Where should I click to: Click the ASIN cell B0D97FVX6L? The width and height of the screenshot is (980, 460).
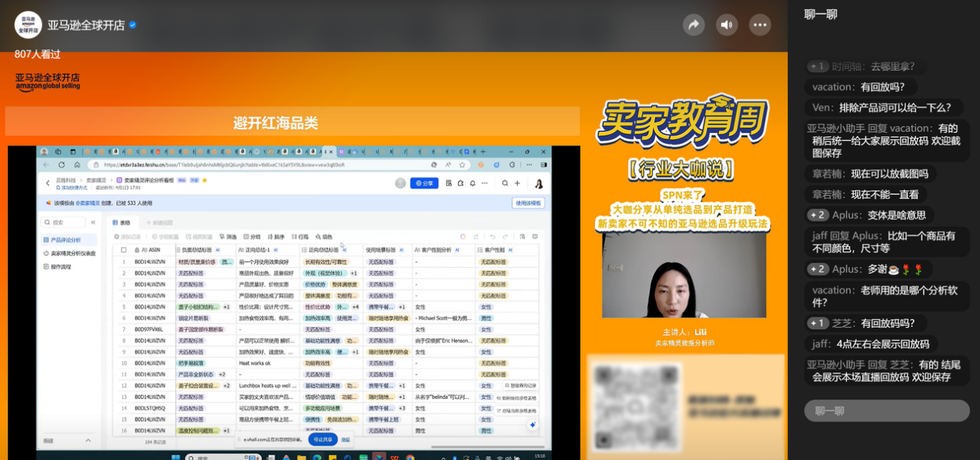[x=150, y=329]
